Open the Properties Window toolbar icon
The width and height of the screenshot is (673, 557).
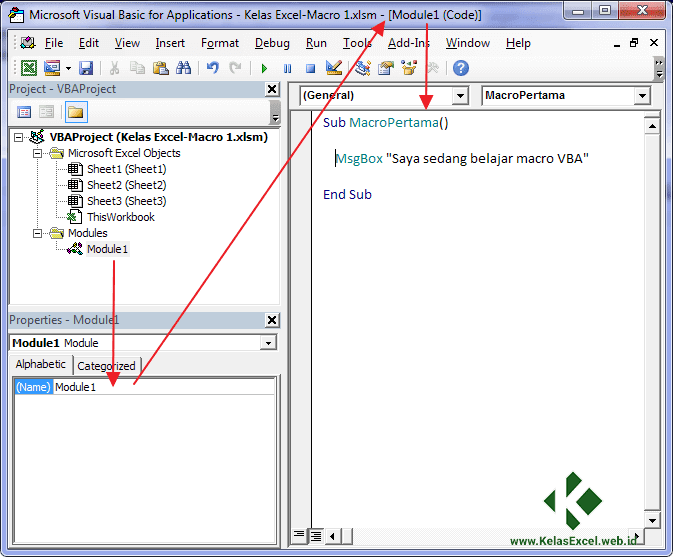pos(386,68)
